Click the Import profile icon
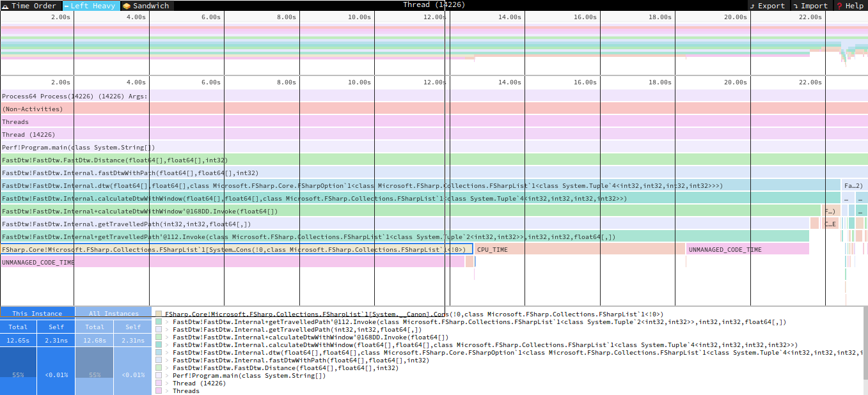The height and width of the screenshot is (395, 868). (x=796, y=6)
